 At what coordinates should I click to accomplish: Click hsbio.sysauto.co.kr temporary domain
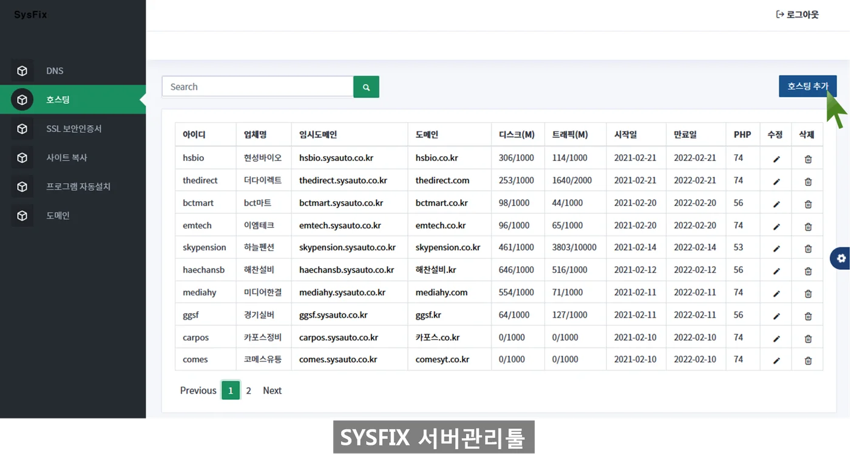click(x=336, y=158)
